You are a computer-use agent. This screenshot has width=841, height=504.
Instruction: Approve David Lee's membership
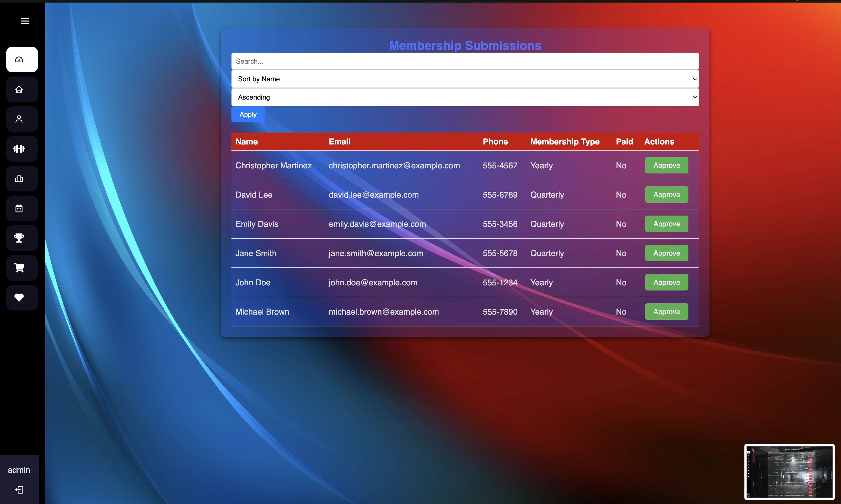tap(667, 195)
